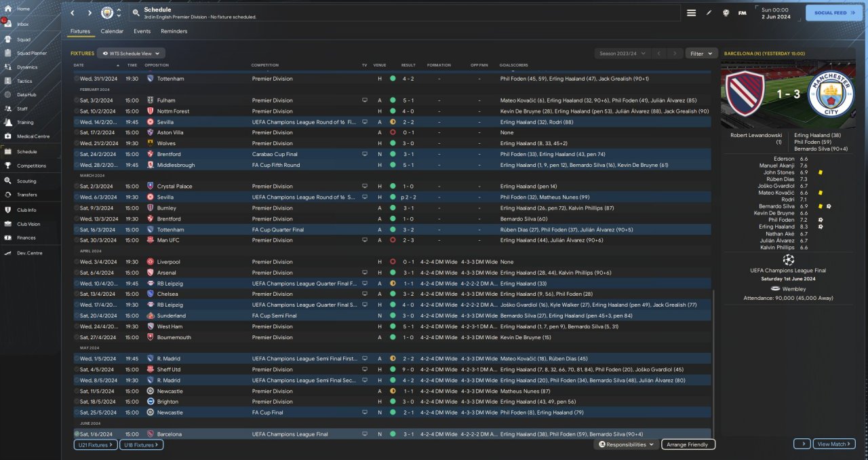The height and width of the screenshot is (460, 868).
Task: Expand the WTS Schedule View dropdown
Action: [x=131, y=53]
